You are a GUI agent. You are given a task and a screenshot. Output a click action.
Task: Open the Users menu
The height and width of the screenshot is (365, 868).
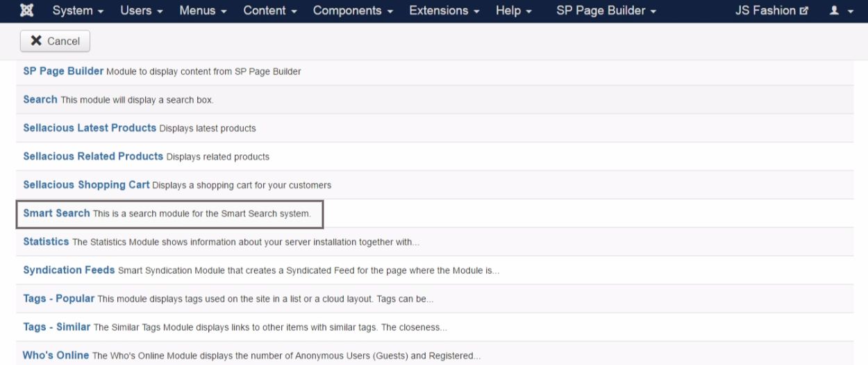(x=142, y=11)
